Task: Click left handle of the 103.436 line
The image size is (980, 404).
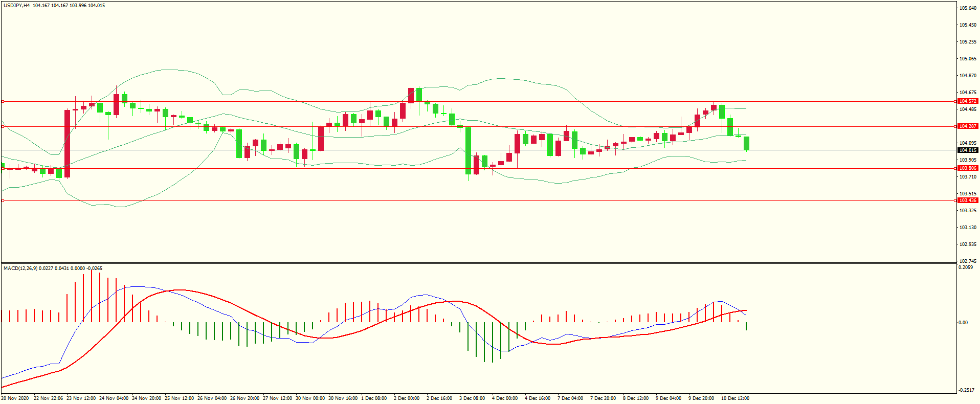Action: (x=3, y=201)
